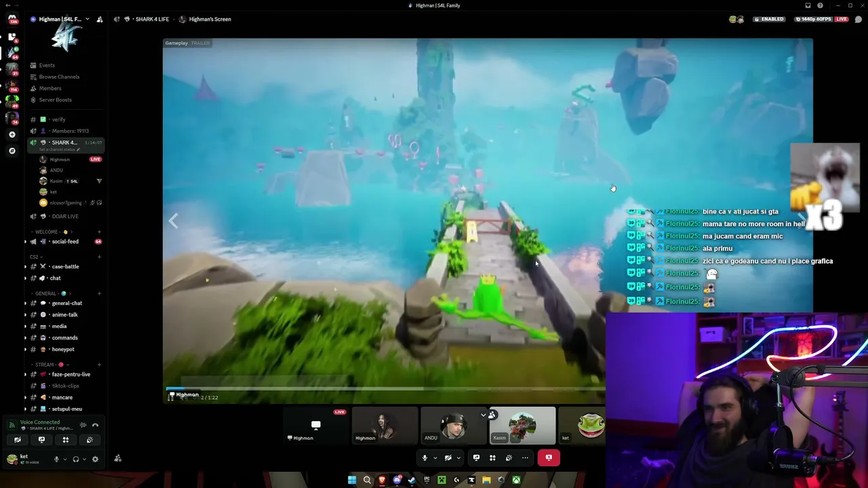Open the Members list item
The image size is (868, 488).
pyautogui.click(x=66, y=88)
